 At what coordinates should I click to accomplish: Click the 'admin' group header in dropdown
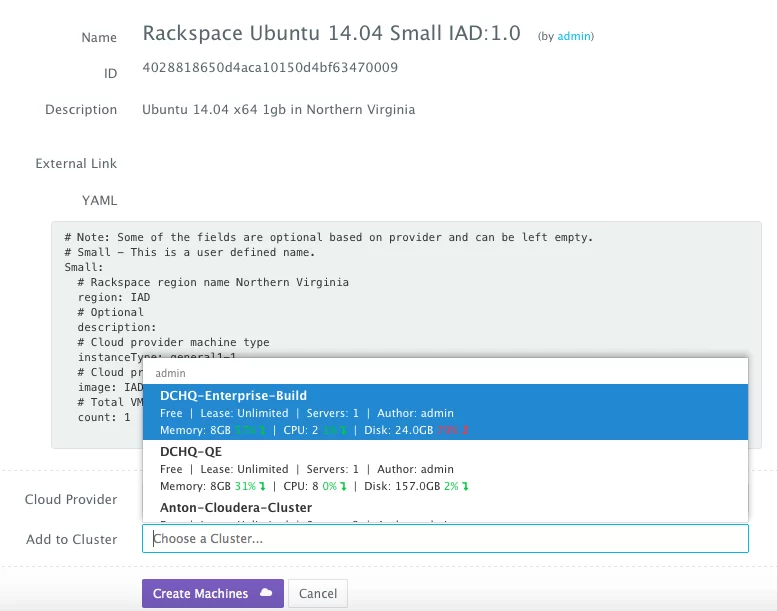click(x=170, y=373)
